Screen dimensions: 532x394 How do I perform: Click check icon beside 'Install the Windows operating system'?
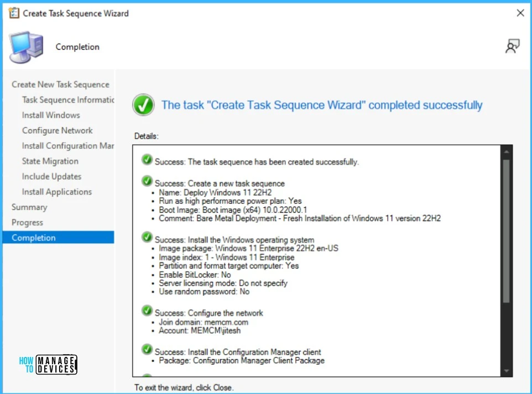click(x=147, y=237)
